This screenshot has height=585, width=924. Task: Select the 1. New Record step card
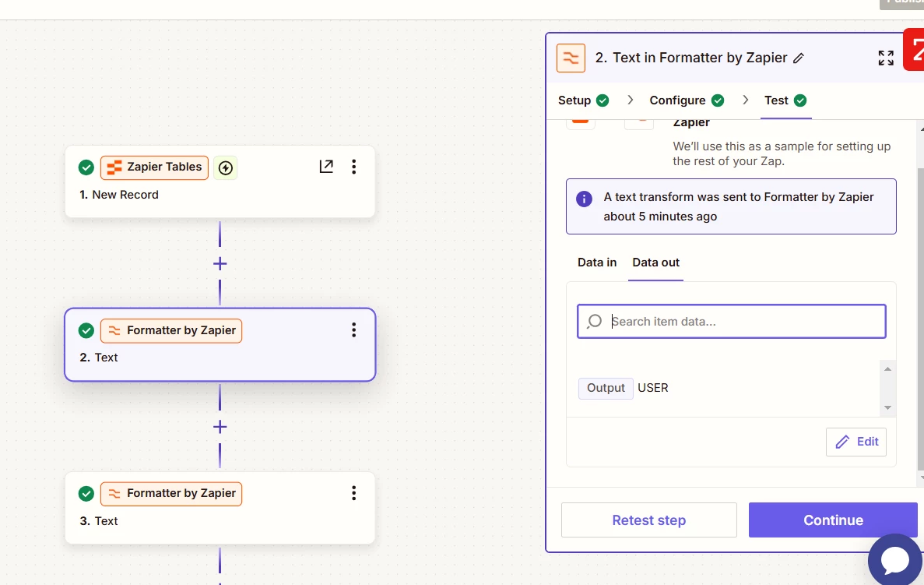tap(220, 181)
